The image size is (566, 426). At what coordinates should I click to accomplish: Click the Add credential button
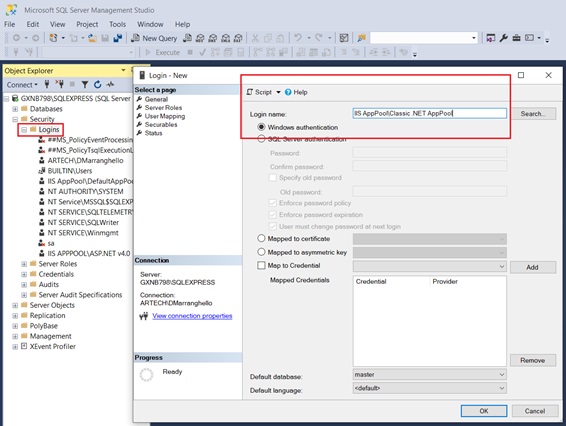[x=533, y=267]
